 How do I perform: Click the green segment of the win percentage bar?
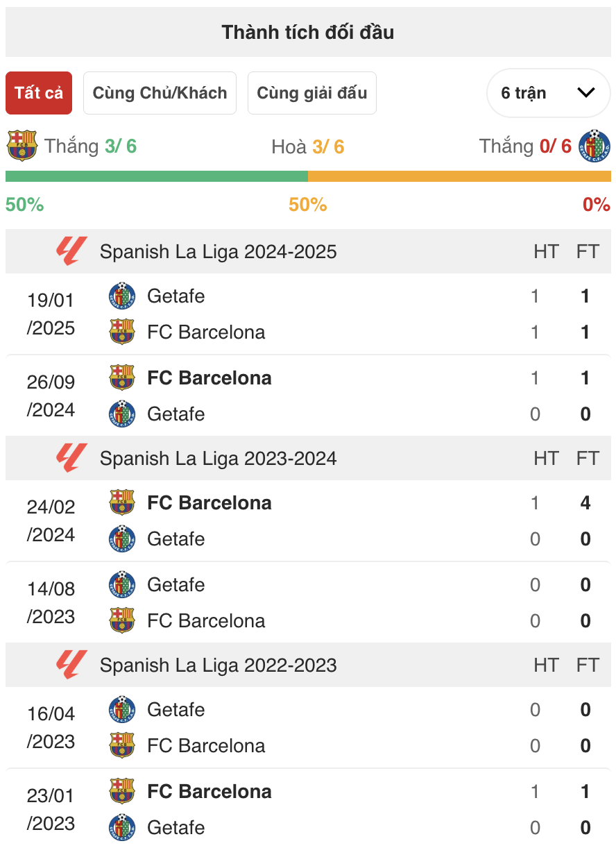coord(156,176)
